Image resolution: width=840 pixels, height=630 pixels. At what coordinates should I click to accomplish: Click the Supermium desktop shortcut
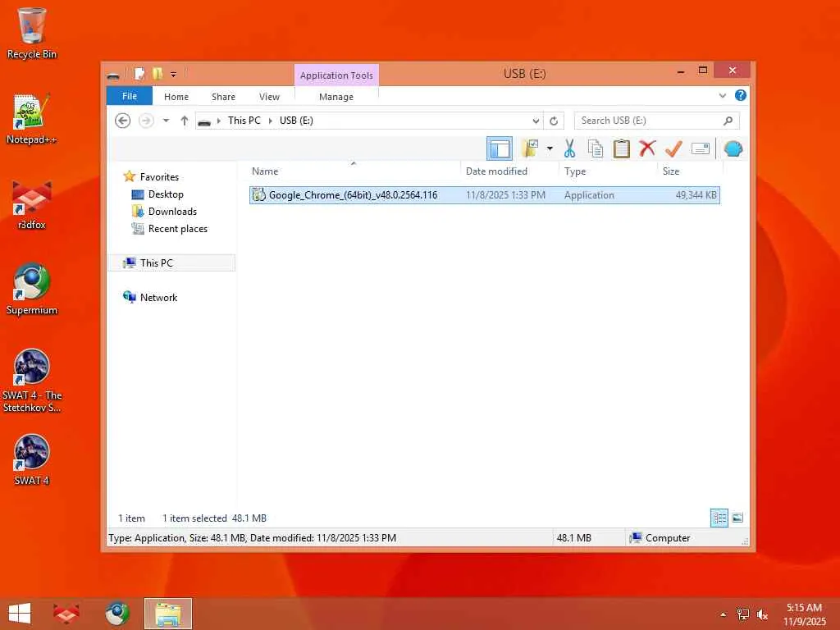[x=32, y=290]
